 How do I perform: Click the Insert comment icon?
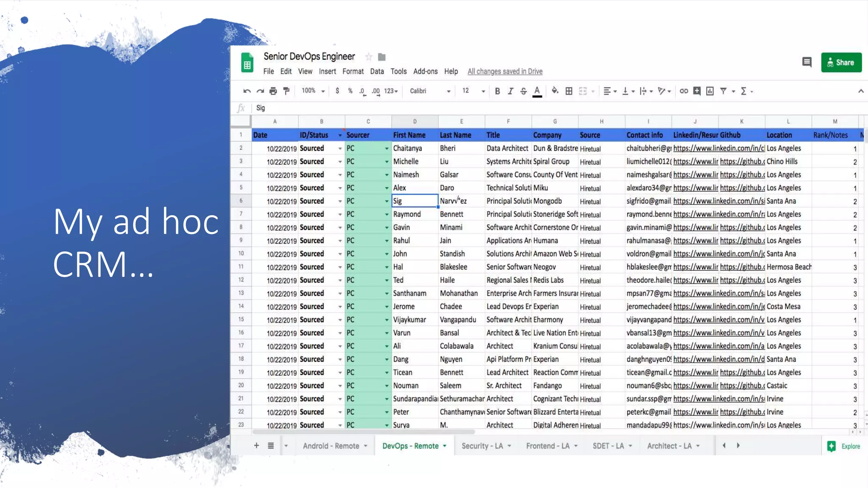697,91
